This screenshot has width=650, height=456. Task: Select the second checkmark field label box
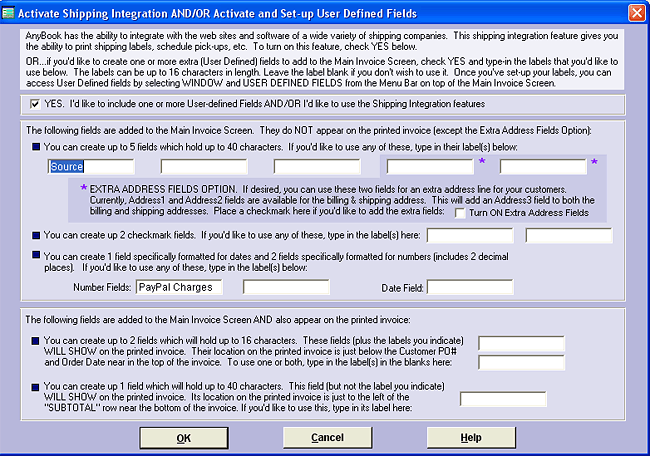click(x=568, y=236)
